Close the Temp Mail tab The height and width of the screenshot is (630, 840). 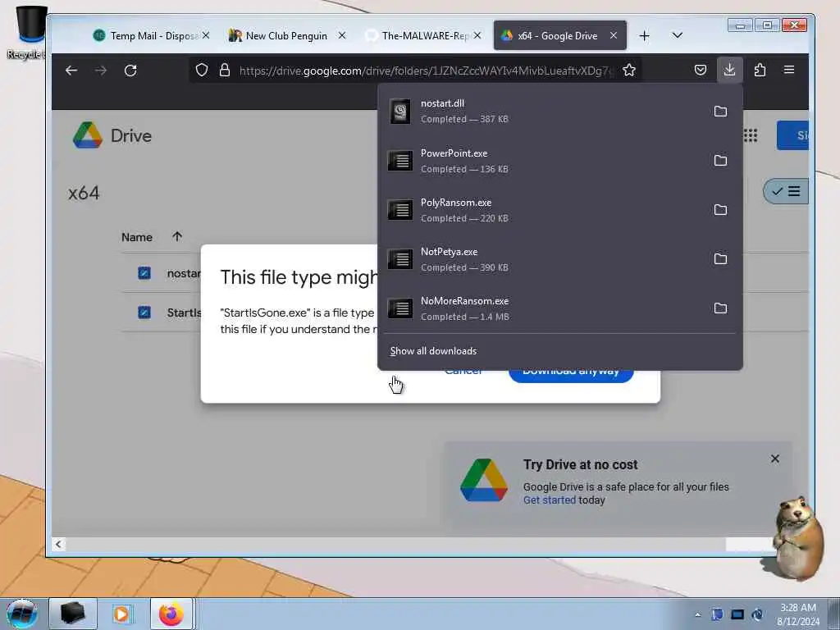click(206, 35)
